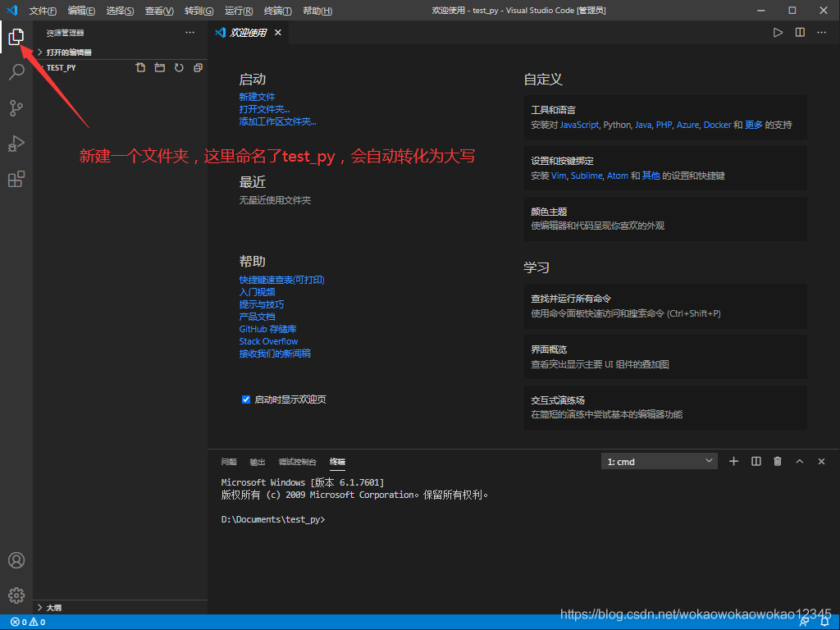The image size is (840, 630).
Task: Open the Run and Debug view
Action: 16,144
